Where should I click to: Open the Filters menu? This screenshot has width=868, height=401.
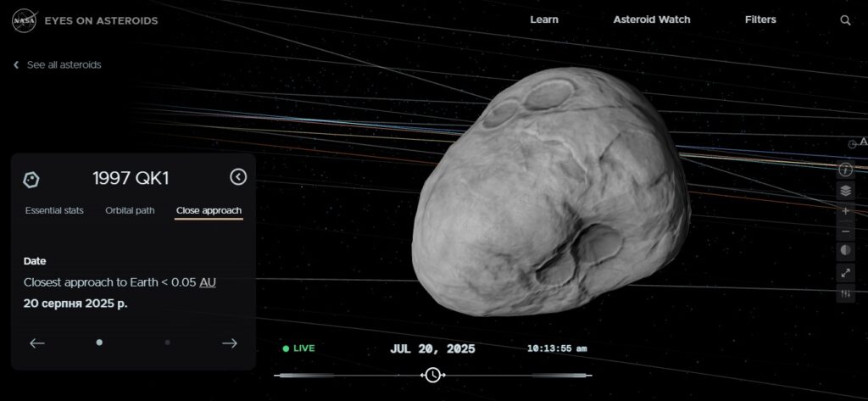[760, 19]
